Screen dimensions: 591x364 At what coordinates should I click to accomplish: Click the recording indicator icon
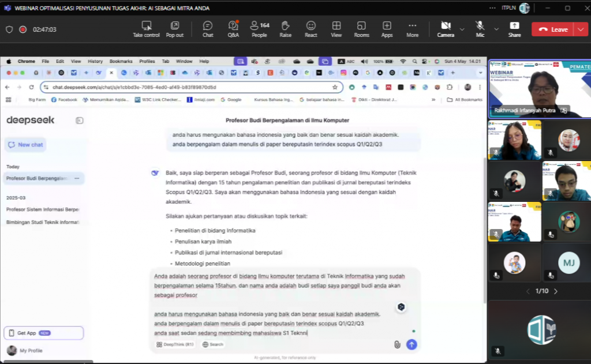[23, 29]
